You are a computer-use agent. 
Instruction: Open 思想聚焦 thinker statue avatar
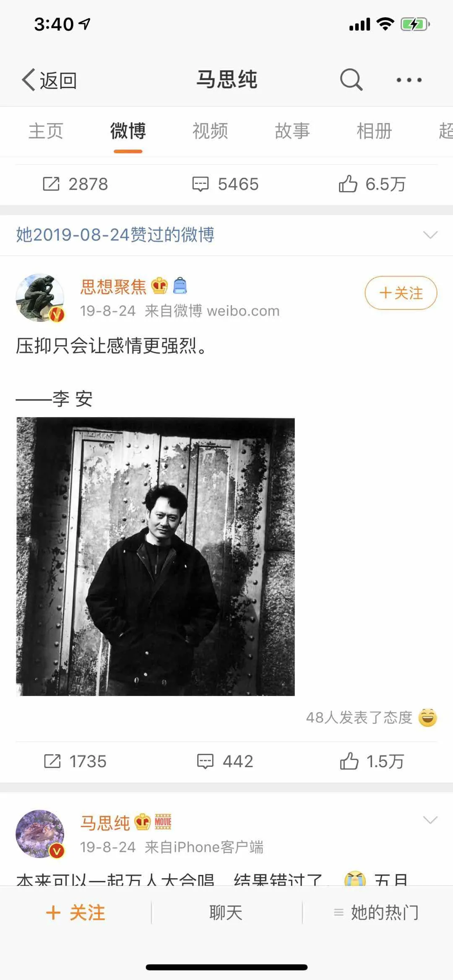tap(40, 298)
